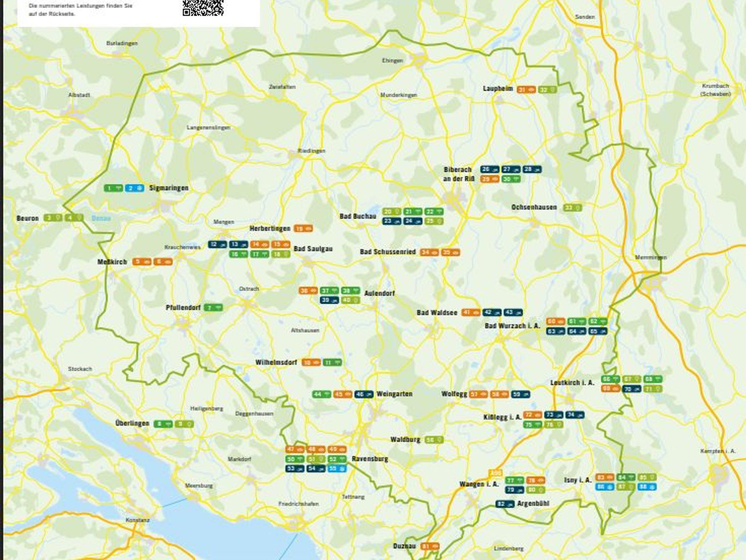Select orange marker 81 at Duznau
This screenshot has height=560, width=746.
[429, 546]
